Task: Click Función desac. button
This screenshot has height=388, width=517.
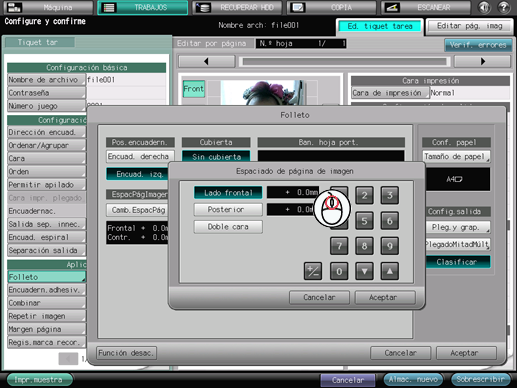Action: (x=126, y=353)
